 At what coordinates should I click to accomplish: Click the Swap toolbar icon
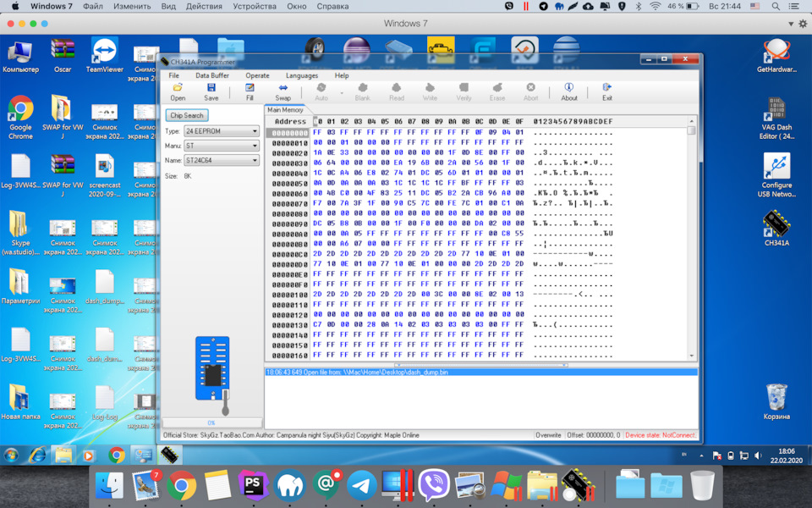(x=283, y=91)
